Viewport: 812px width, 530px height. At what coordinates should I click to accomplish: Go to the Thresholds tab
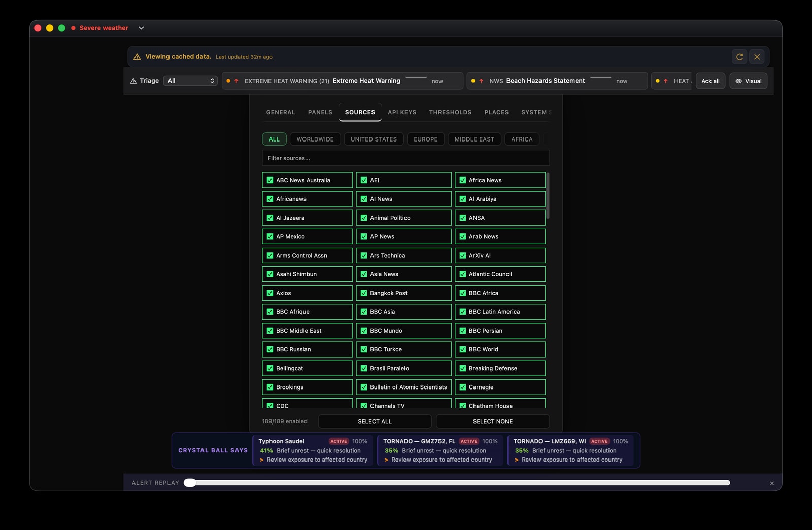[x=450, y=112]
